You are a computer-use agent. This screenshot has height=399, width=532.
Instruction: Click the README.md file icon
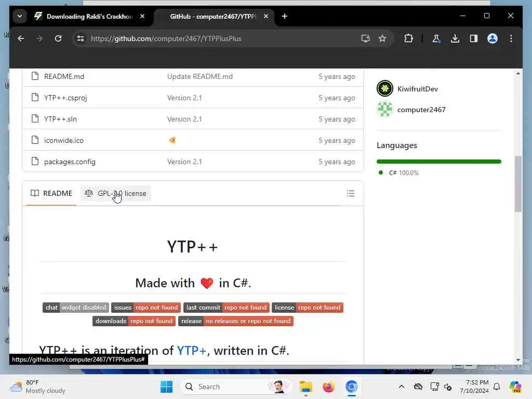click(35, 76)
